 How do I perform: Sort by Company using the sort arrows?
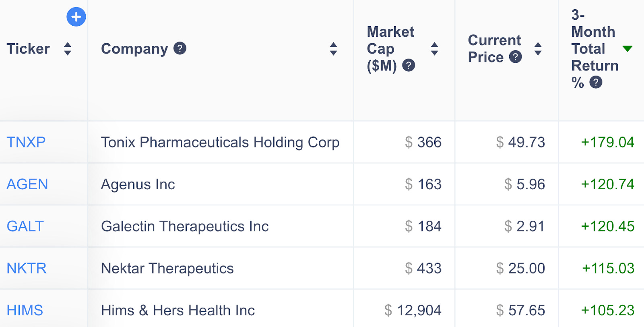pos(333,49)
